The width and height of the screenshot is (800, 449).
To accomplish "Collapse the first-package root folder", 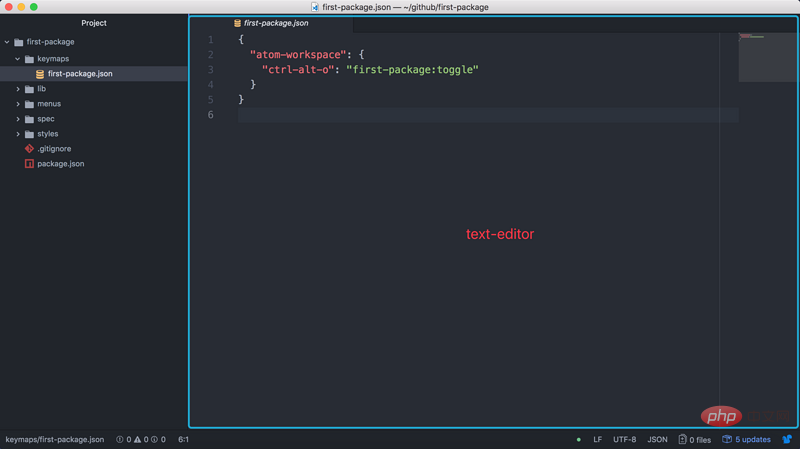I will (7, 42).
